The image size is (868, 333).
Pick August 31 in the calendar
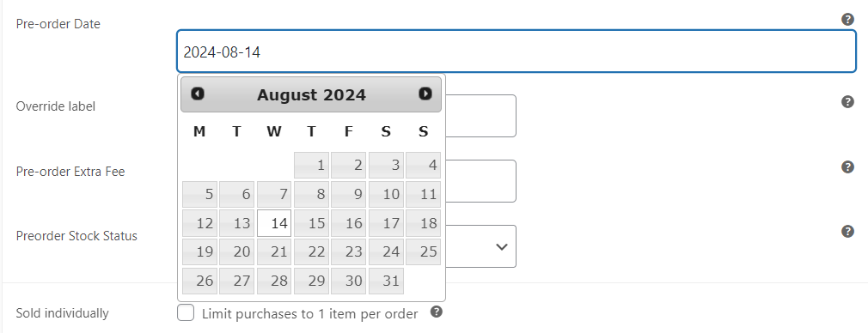tap(386, 281)
